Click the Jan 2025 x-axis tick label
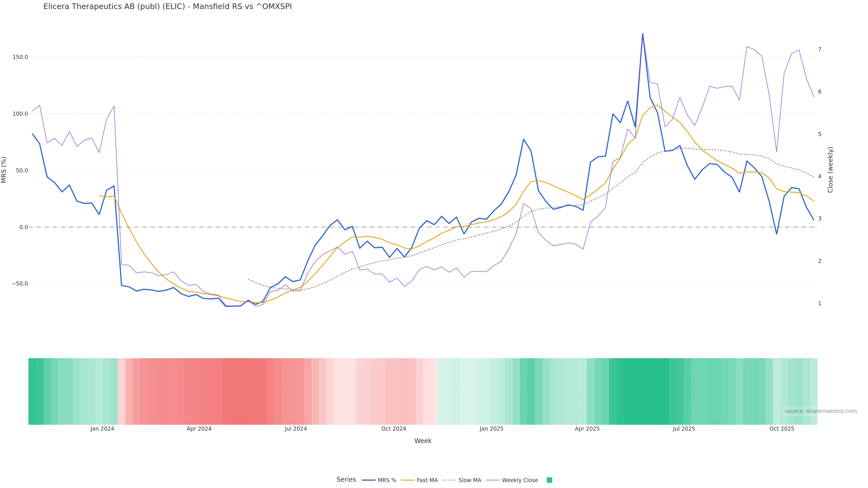The height and width of the screenshot is (488, 868). point(491,429)
